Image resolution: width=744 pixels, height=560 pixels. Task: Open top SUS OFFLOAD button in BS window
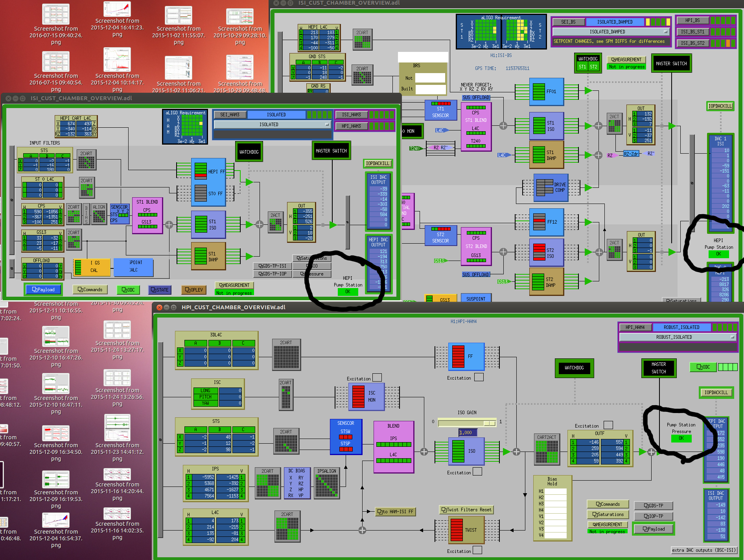click(476, 97)
